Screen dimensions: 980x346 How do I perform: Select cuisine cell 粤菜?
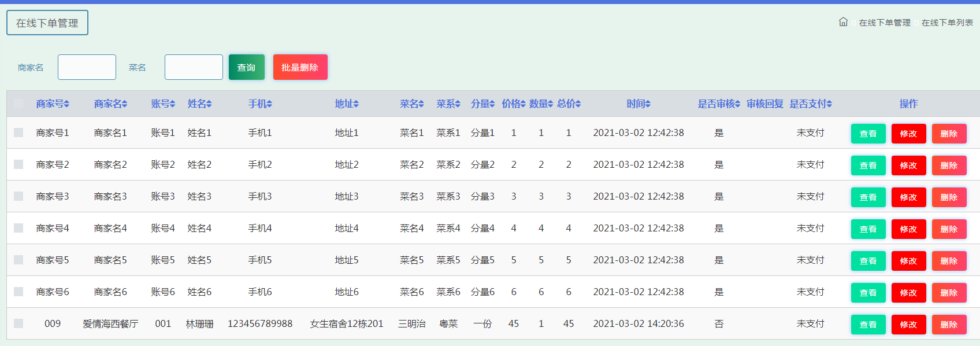(x=448, y=323)
